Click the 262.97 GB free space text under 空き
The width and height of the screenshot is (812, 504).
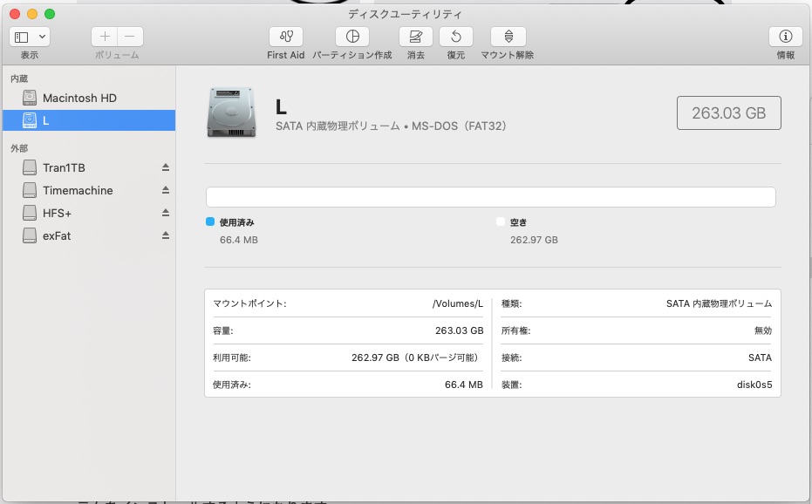click(x=534, y=240)
